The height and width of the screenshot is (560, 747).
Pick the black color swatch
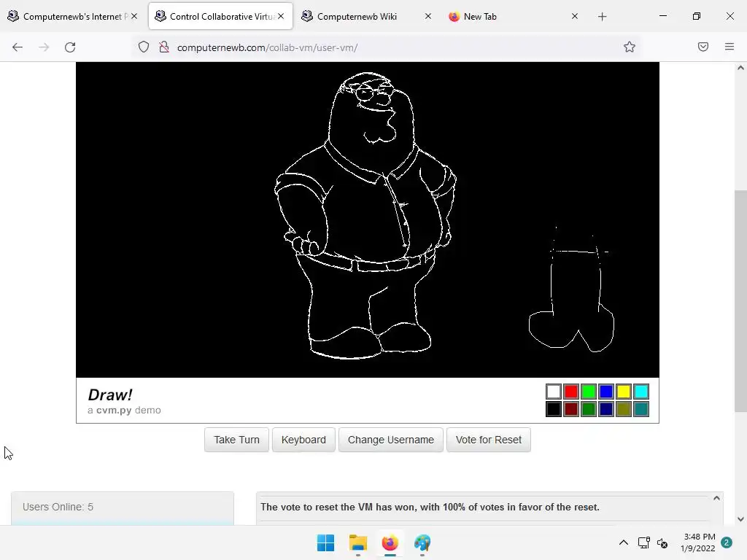[x=554, y=409]
